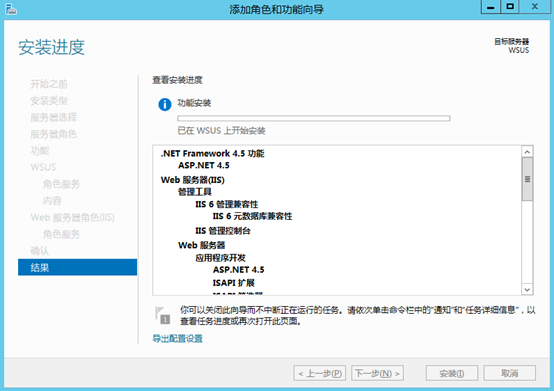Click ASP.NET 4.5 under 应用程序开发
This screenshot has height=391, width=554.
pyautogui.click(x=238, y=270)
